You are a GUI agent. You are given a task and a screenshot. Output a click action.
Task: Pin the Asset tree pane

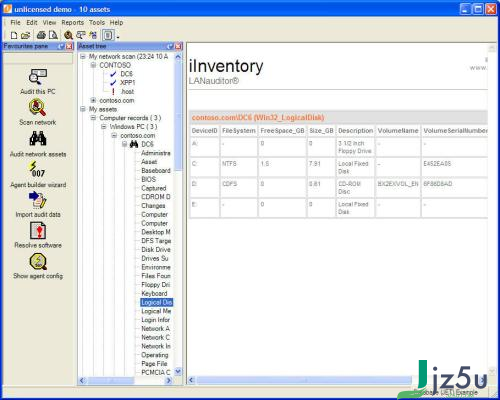click(x=170, y=46)
